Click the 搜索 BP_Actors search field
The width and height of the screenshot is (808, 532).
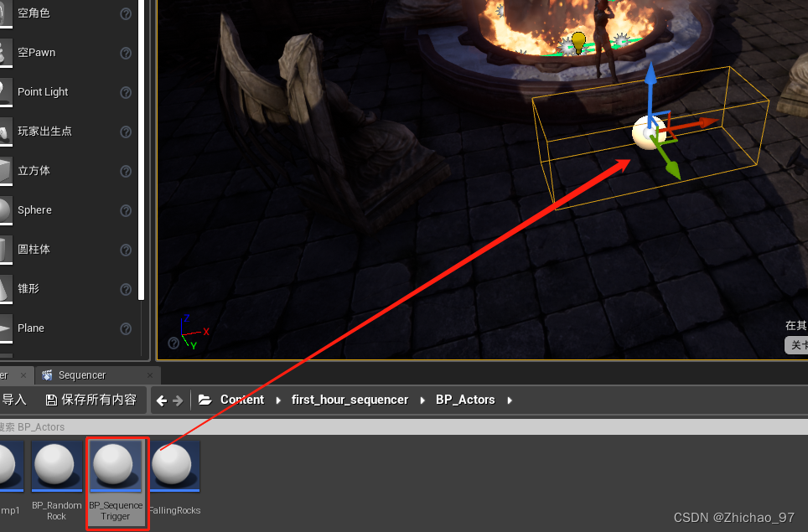coord(50,426)
